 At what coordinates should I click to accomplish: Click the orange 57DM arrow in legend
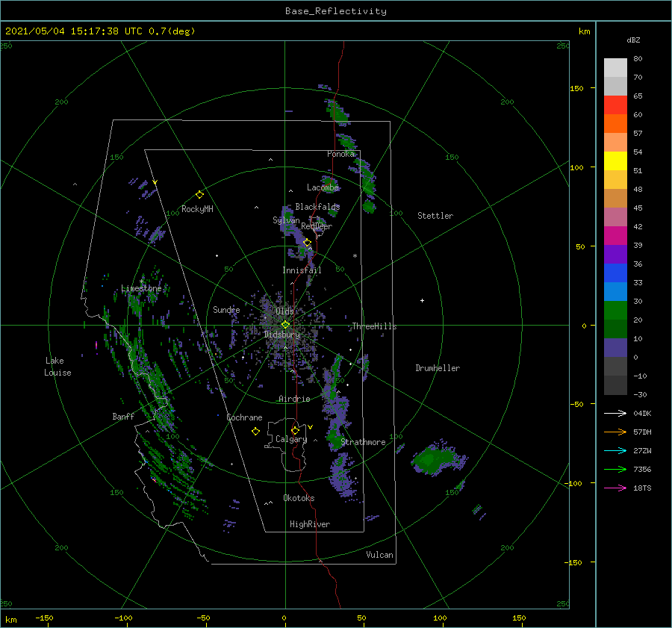[615, 432]
